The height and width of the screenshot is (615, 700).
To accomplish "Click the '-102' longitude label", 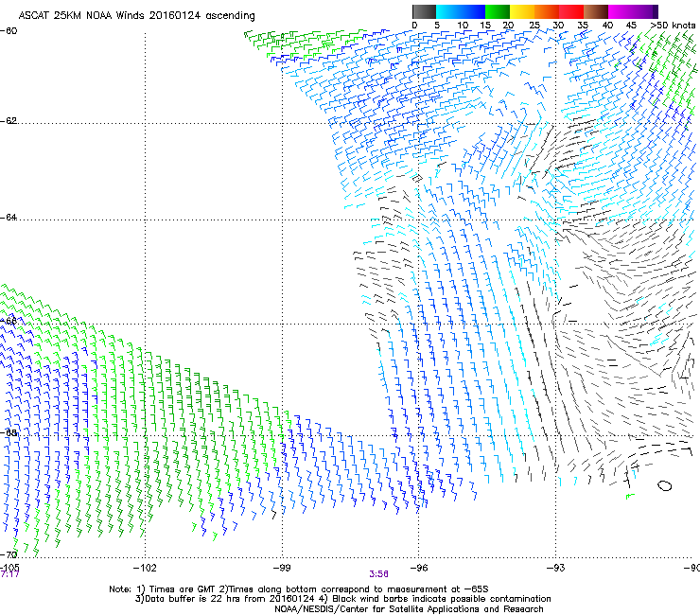I will (x=145, y=568).
